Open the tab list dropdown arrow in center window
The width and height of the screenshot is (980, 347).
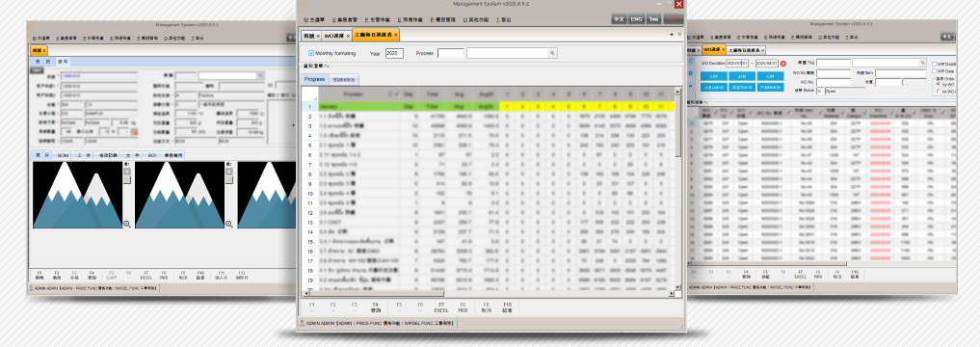(x=672, y=35)
